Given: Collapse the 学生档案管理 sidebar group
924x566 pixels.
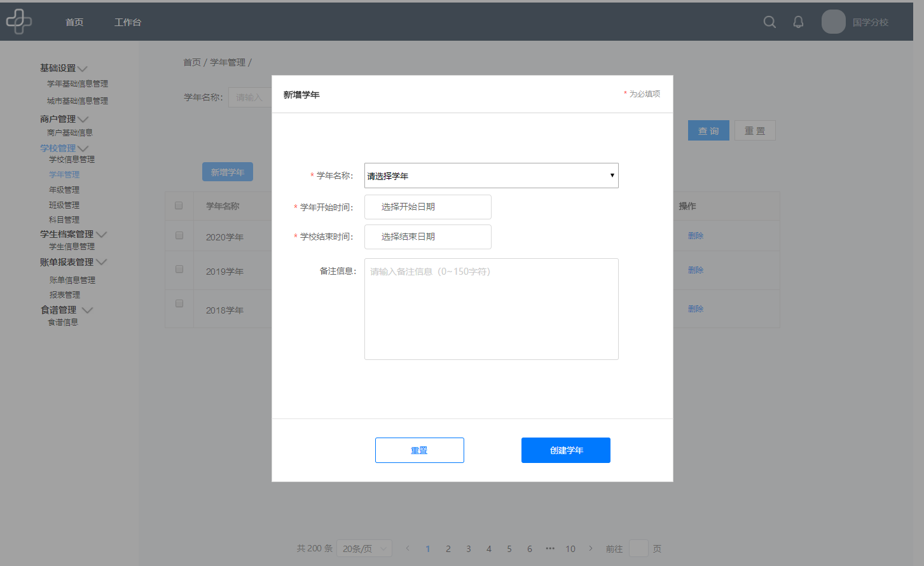Looking at the screenshot, I should point(101,234).
